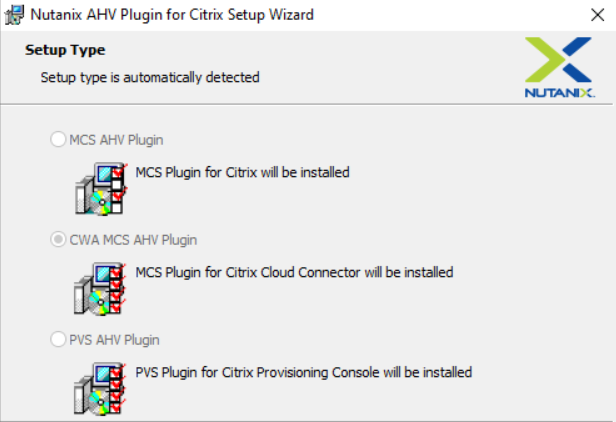616x422 pixels.
Task: Click the Citrix Cloud Connector description text
Action: 294,272
